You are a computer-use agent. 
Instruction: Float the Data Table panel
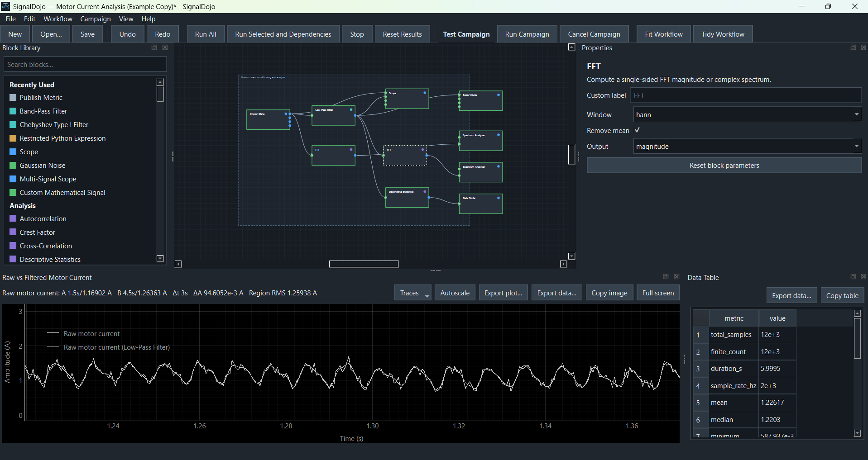(853, 277)
